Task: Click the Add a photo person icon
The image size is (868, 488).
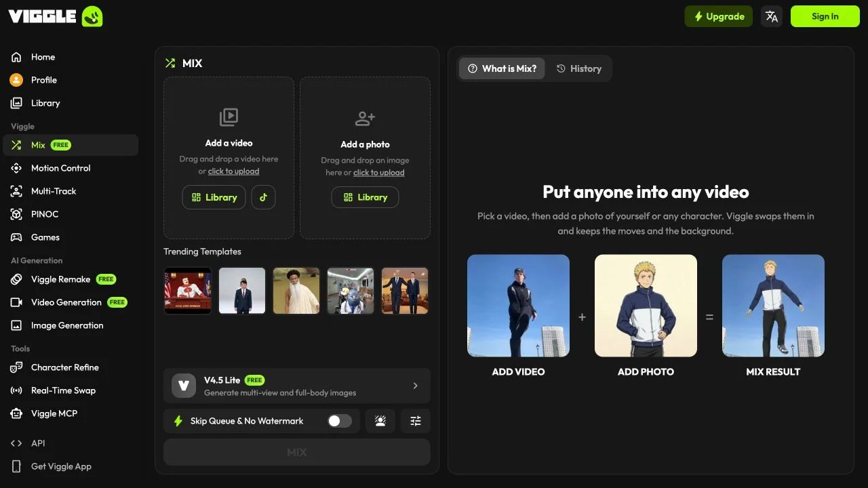Action: [x=365, y=119]
